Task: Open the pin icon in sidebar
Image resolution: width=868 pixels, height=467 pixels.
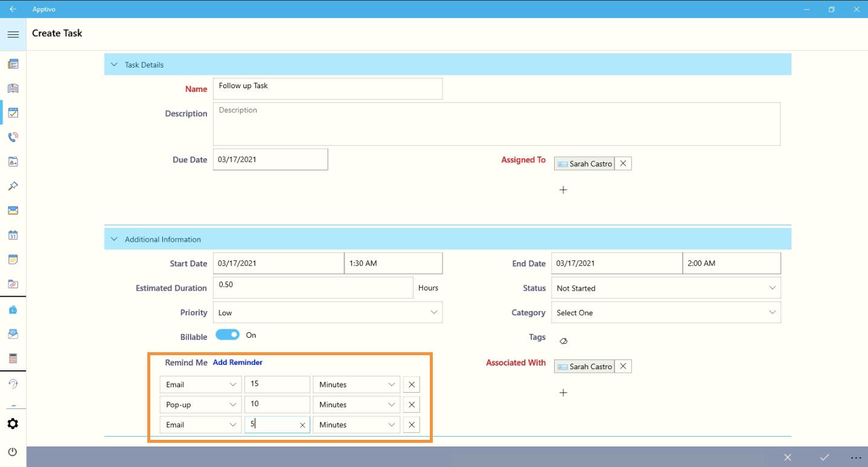Action: pyautogui.click(x=13, y=186)
